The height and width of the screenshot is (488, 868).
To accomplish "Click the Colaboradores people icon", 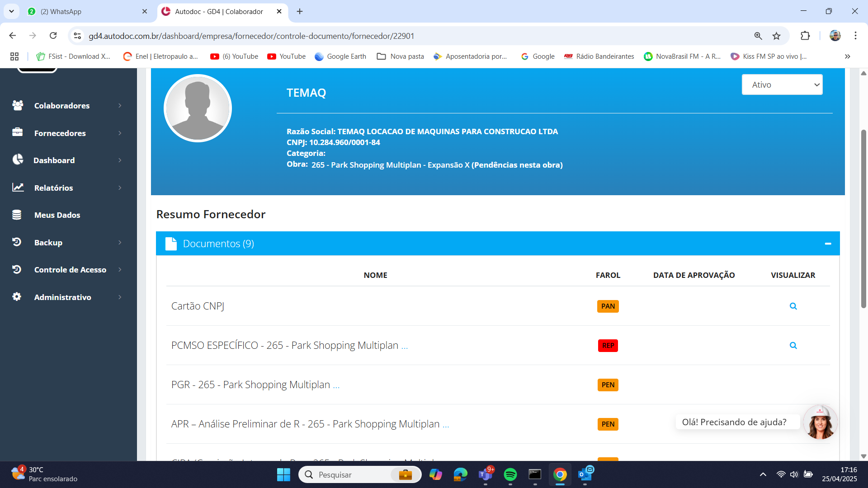I will tap(18, 105).
